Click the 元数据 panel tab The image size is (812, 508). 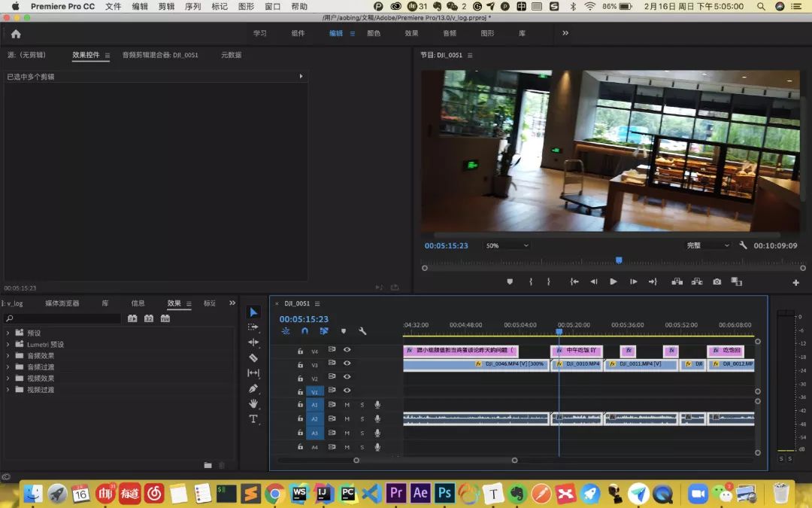pos(231,55)
